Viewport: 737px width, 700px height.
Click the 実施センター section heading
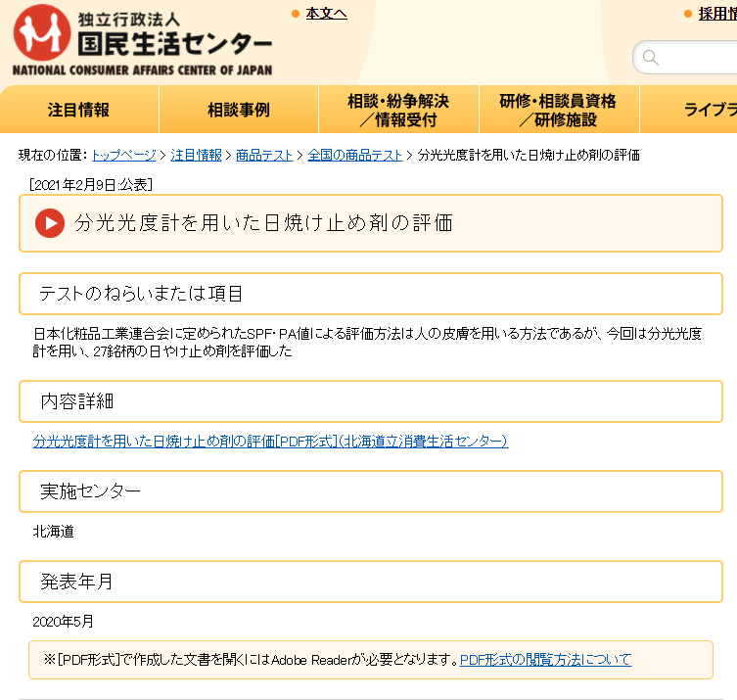[x=90, y=491]
